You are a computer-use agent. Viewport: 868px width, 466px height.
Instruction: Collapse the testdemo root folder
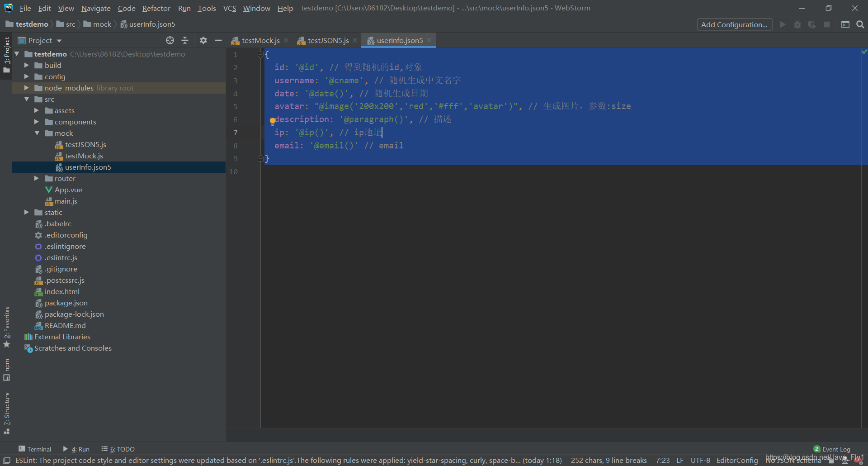coord(17,54)
